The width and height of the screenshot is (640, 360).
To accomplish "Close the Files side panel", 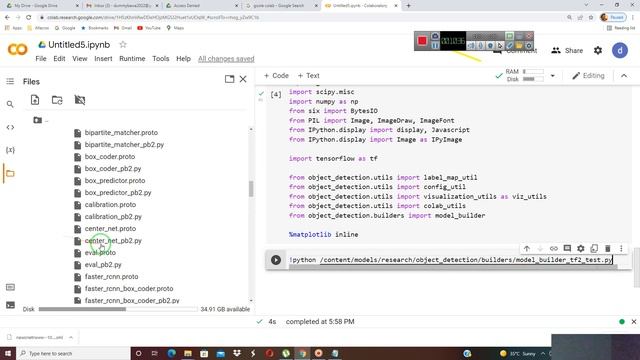I will tap(243, 79).
